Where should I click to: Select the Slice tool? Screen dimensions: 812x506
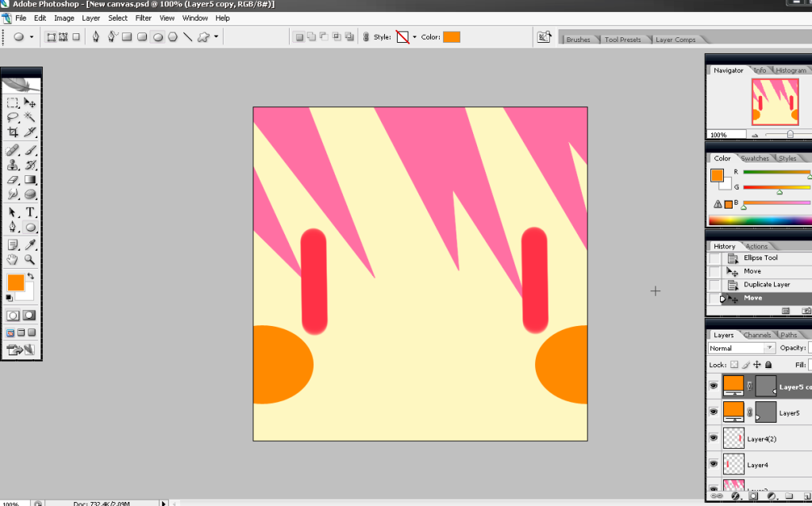(29, 132)
